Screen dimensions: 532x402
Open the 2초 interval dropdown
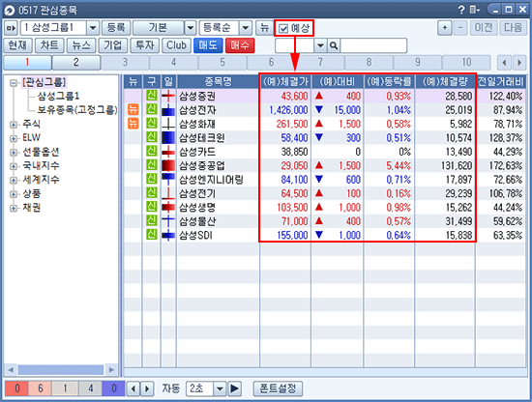[x=220, y=388]
